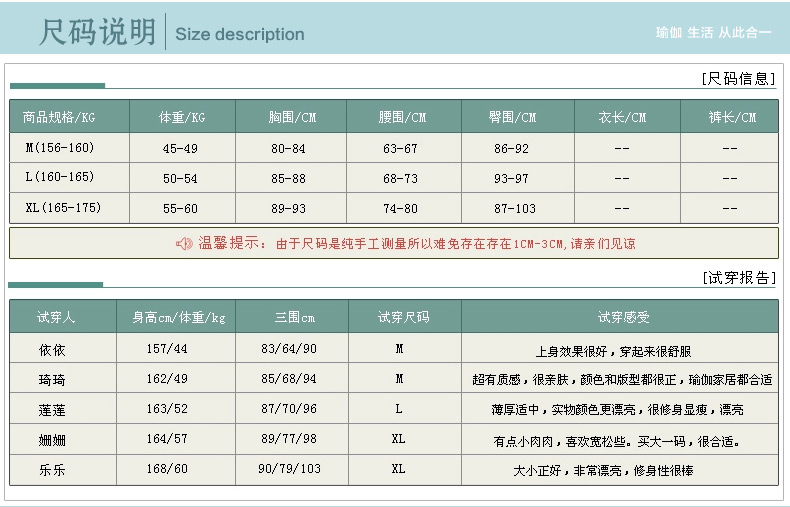Click the red 温馨提示 notice text

417,243
